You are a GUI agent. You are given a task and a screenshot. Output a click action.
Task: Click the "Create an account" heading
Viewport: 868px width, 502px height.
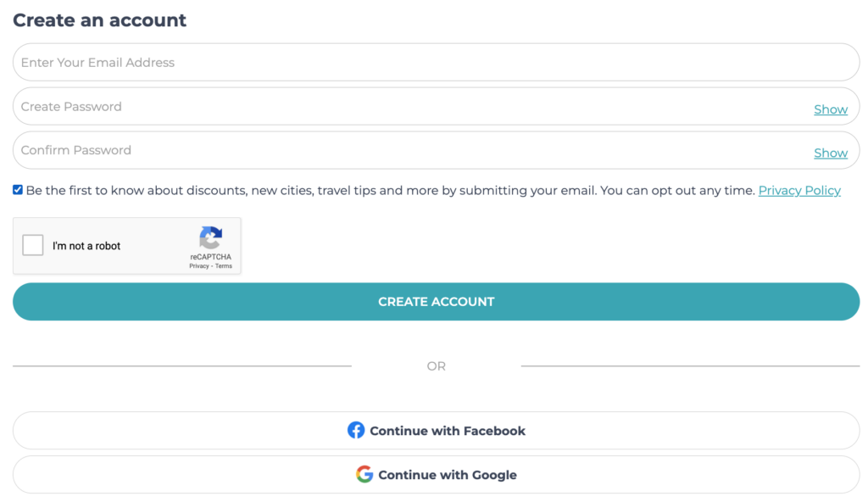100,20
